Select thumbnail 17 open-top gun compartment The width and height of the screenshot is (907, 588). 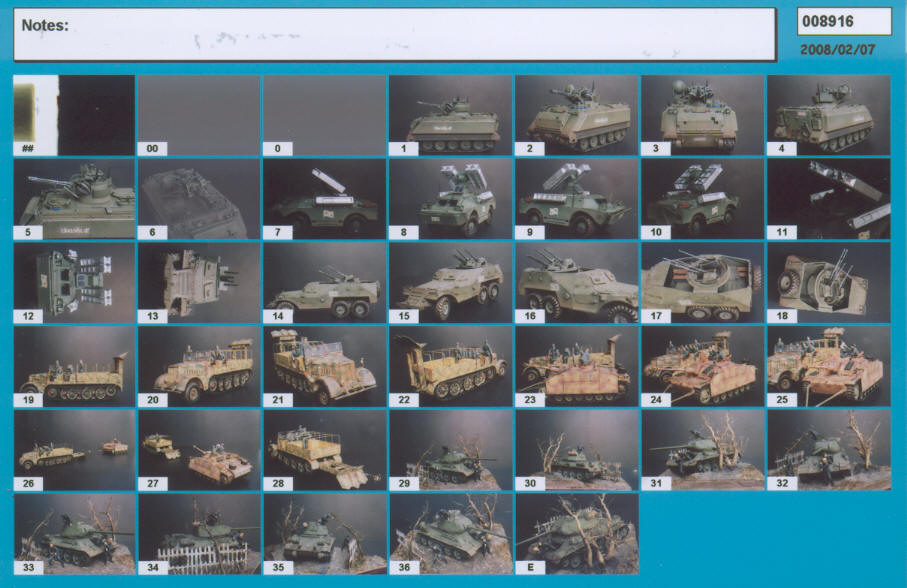click(702, 283)
